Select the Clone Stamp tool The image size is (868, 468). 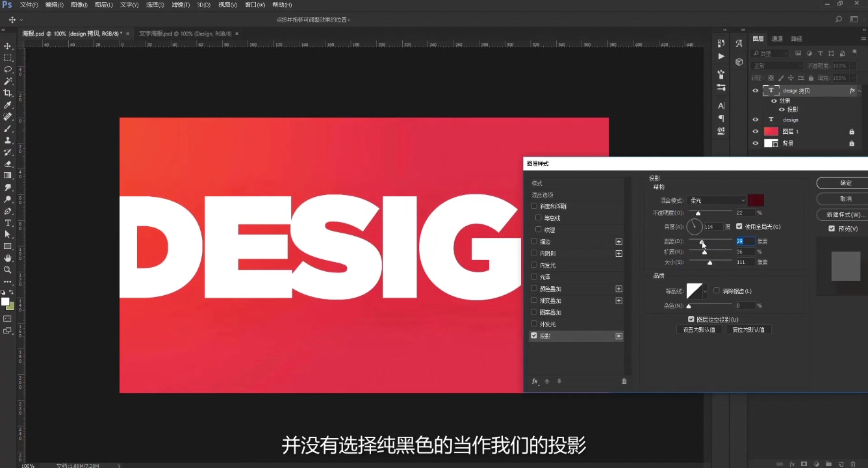click(x=8, y=140)
